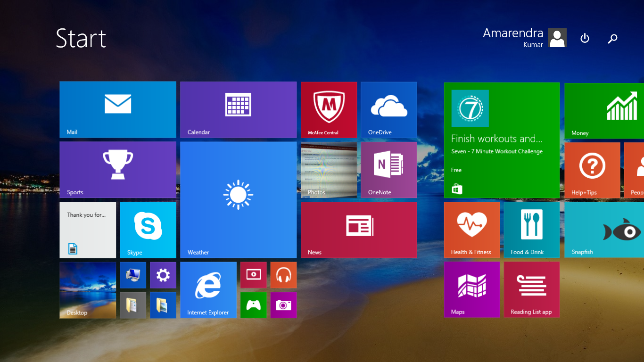Open the OneDrive cloud tile
This screenshot has height=362, width=644.
tap(388, 109)
